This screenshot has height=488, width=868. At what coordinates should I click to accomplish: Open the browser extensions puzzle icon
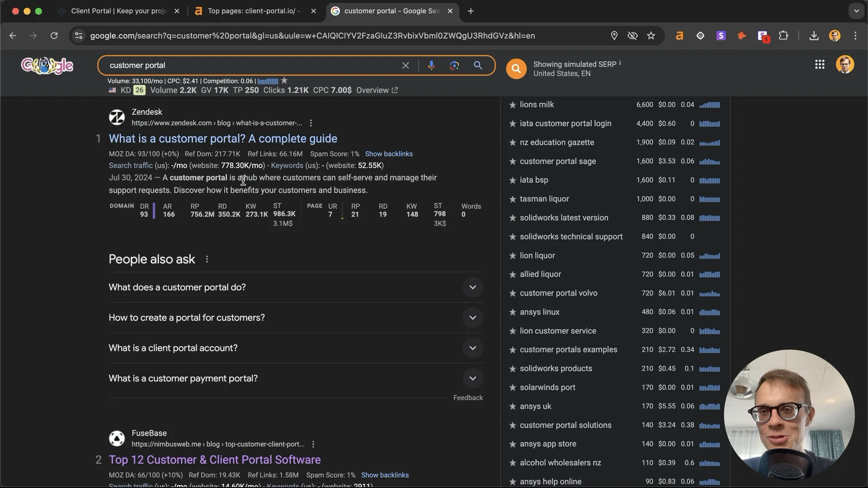point(783,36)
